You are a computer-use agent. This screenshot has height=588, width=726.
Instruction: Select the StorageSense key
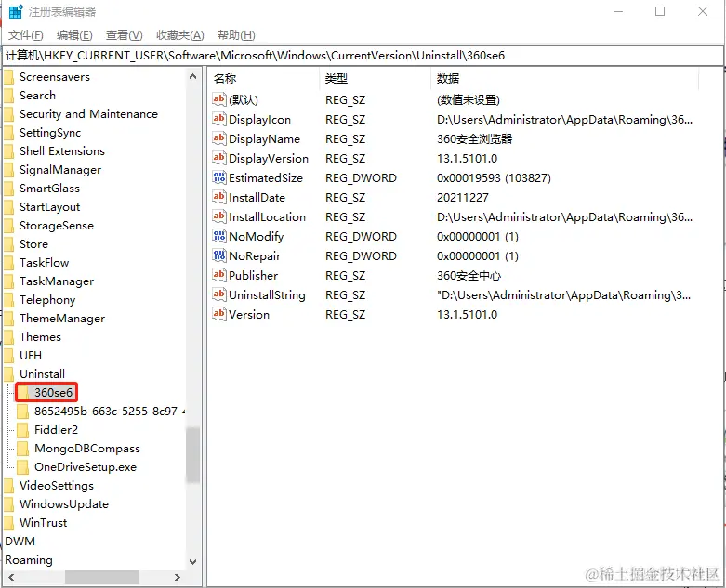click(x=57, y=226)
